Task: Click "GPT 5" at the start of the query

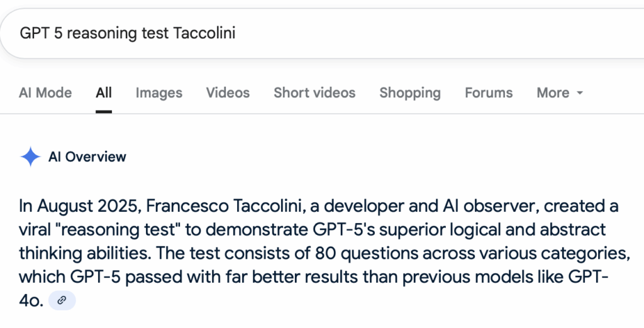Action: point(41,33)
